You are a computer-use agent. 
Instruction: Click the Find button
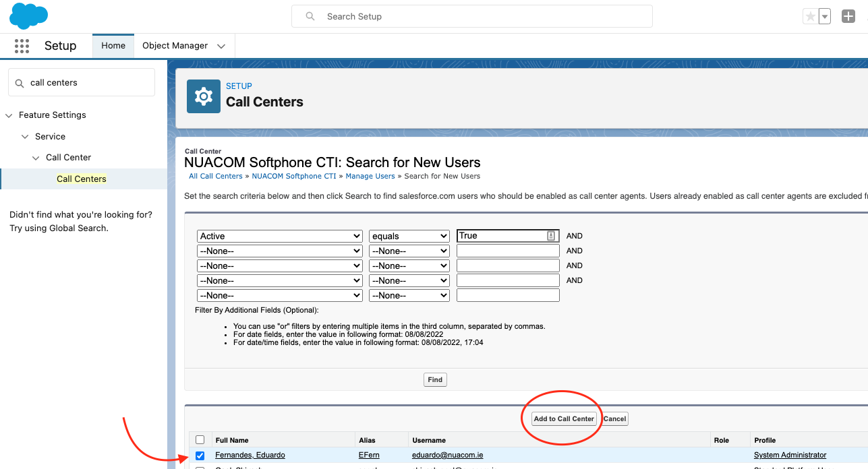[x=435, y=380]
